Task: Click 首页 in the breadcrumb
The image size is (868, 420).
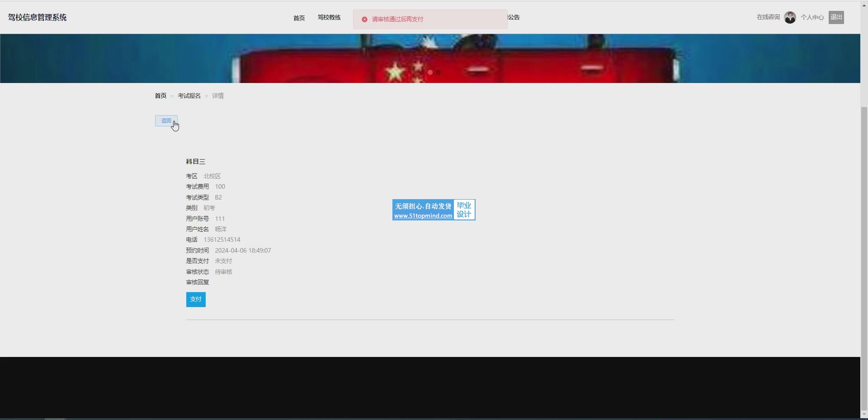Action: click(x=160, y=96)
